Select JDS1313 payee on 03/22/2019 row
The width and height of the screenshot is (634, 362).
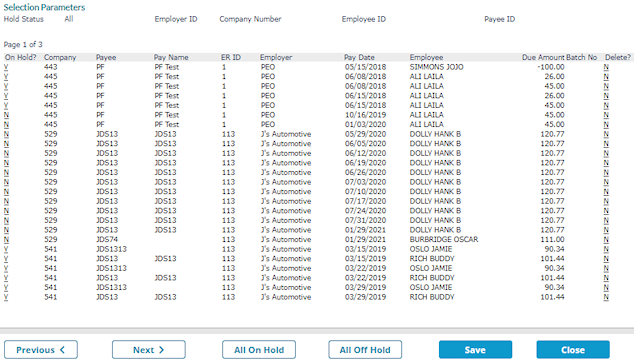(x=111, y=268)
